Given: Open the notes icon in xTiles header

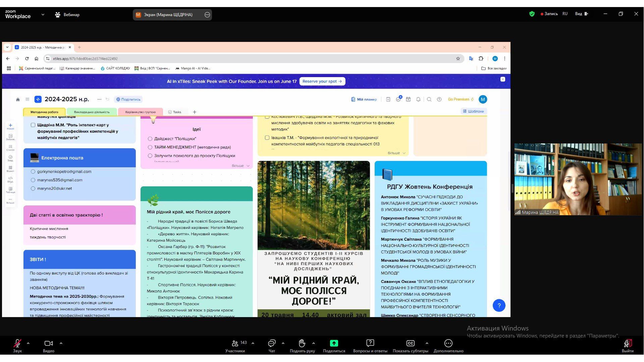Looking at the screenshot, I should click(x=388, y=100).
